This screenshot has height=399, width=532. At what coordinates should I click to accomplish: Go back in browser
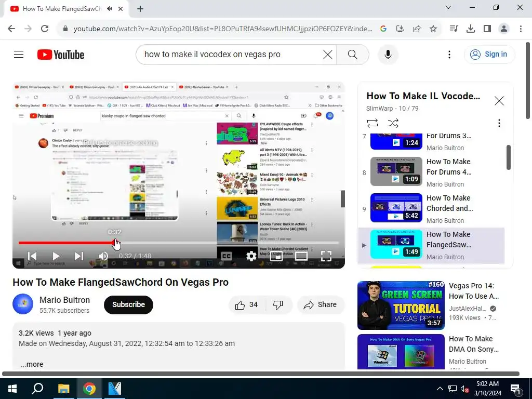(11, 29)
